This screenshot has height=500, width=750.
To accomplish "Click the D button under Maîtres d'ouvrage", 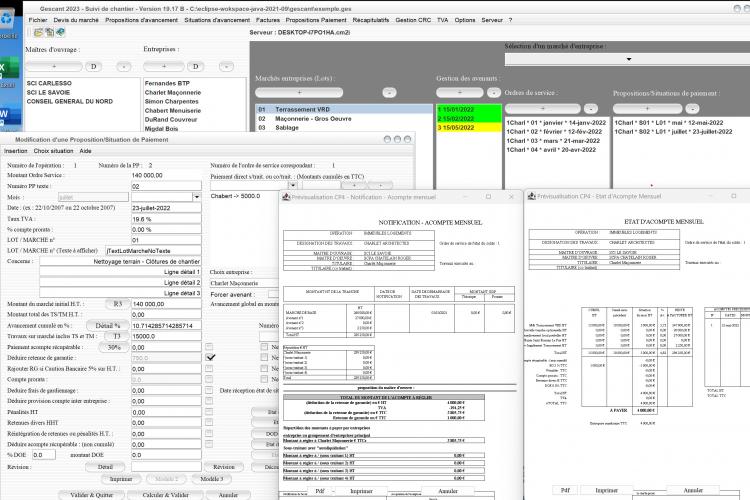I will pyautogui.click(x=94, y=67).
